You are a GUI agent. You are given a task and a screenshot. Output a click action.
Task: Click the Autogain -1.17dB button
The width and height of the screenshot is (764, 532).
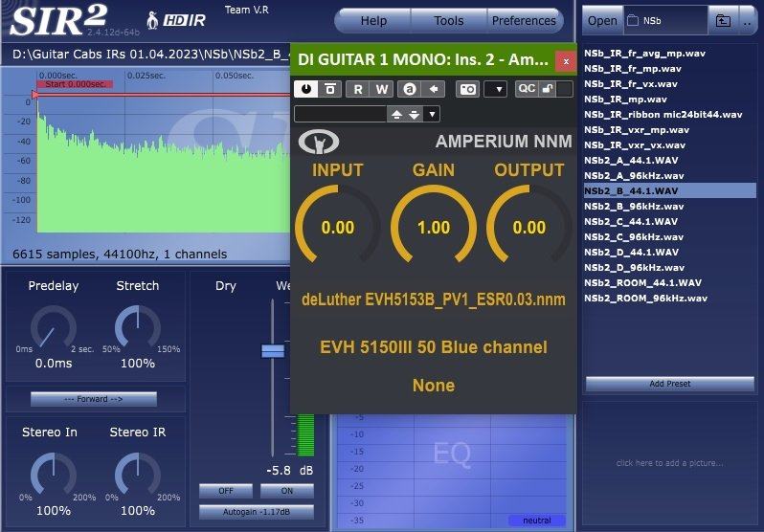click(x=257, y=512)
